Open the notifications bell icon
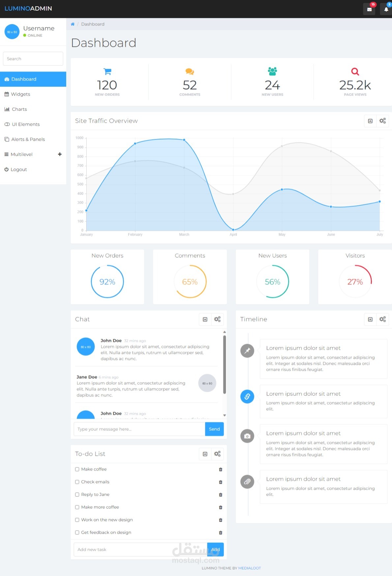Viewport: 392px width, 576px height. 386,9
